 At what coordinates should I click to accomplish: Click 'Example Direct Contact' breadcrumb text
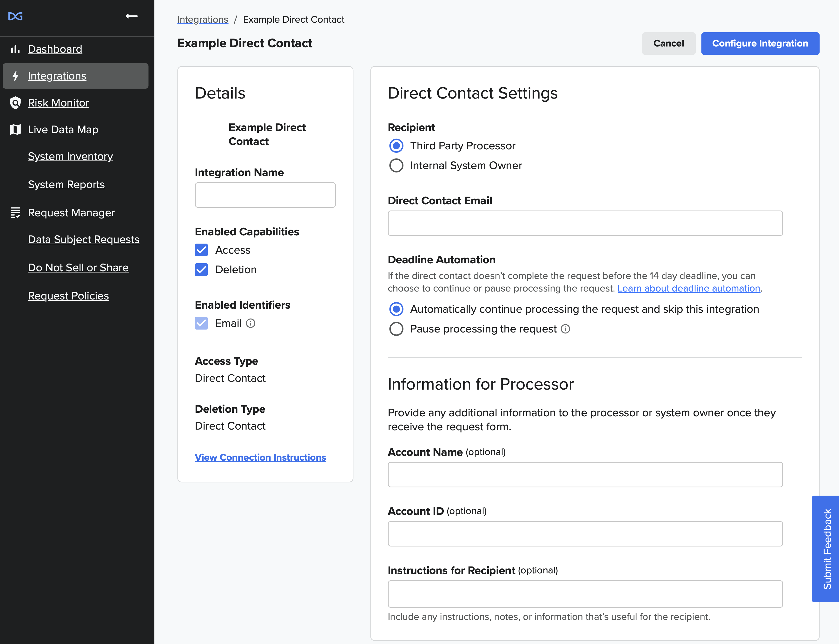point(294,20)
